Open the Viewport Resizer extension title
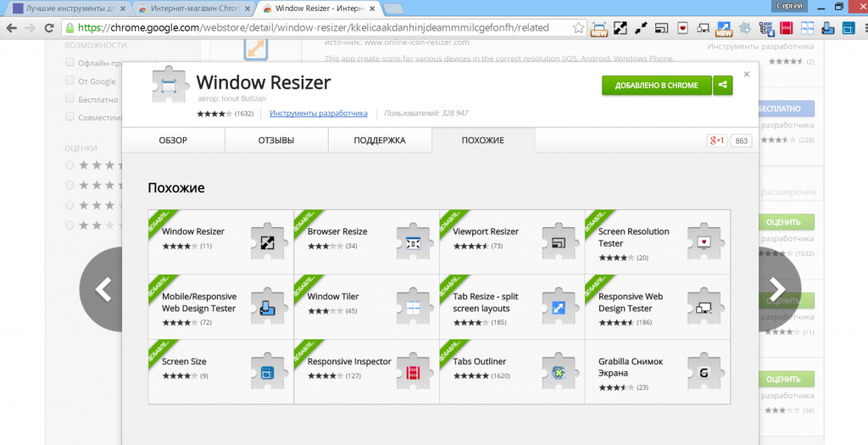Image resolution: width=868 pixels, height=445 pixels. click(x=486, y=231)
